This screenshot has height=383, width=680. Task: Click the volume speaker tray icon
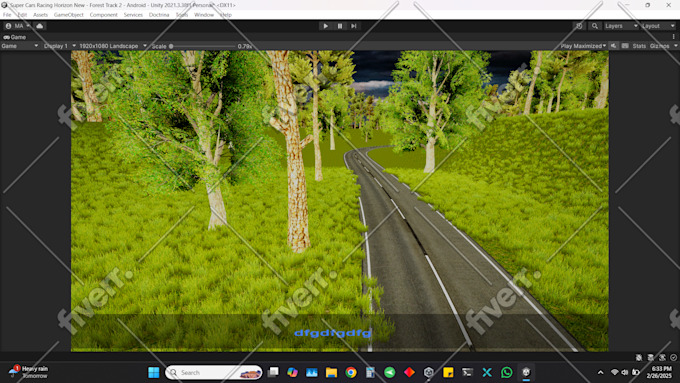(x=625, y=372)
